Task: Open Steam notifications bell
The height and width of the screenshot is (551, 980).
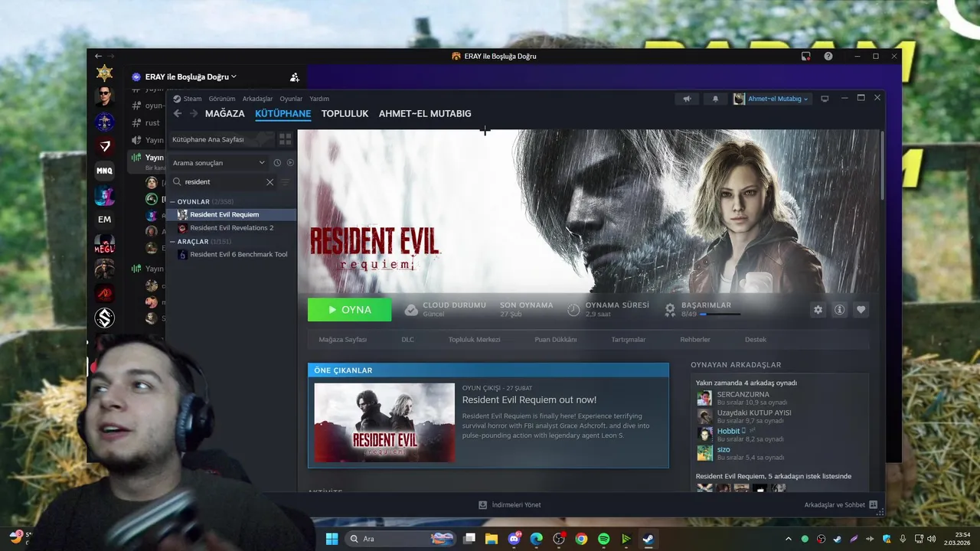Action: pyautogui.click(x=715, y=99)
